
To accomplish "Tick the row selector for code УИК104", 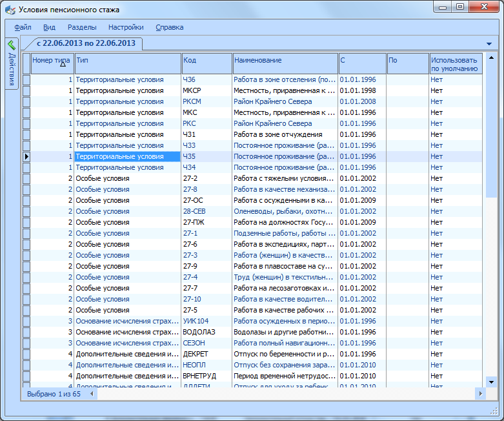I will [26, 322].
